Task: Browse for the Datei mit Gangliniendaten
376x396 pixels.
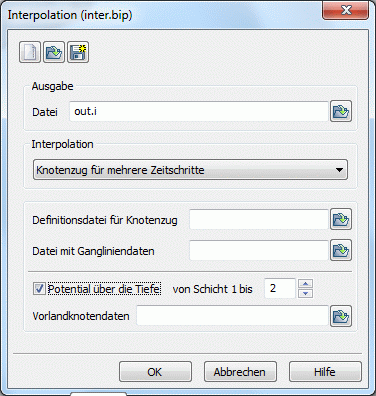Action: 341,250
